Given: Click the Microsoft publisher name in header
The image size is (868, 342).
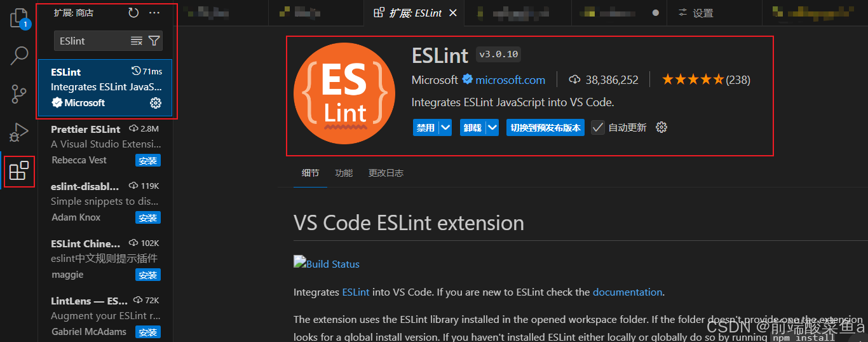Looking at the screenshot, I should point(435,79).
